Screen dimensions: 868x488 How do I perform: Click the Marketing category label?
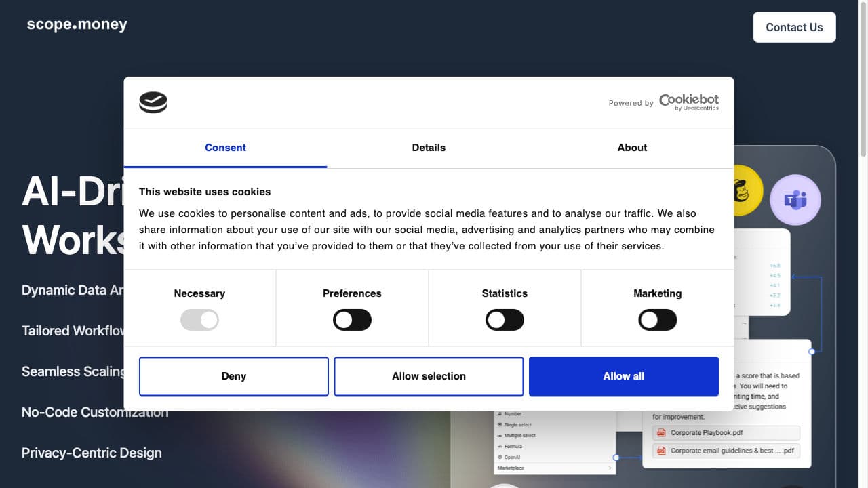(658, 293)
